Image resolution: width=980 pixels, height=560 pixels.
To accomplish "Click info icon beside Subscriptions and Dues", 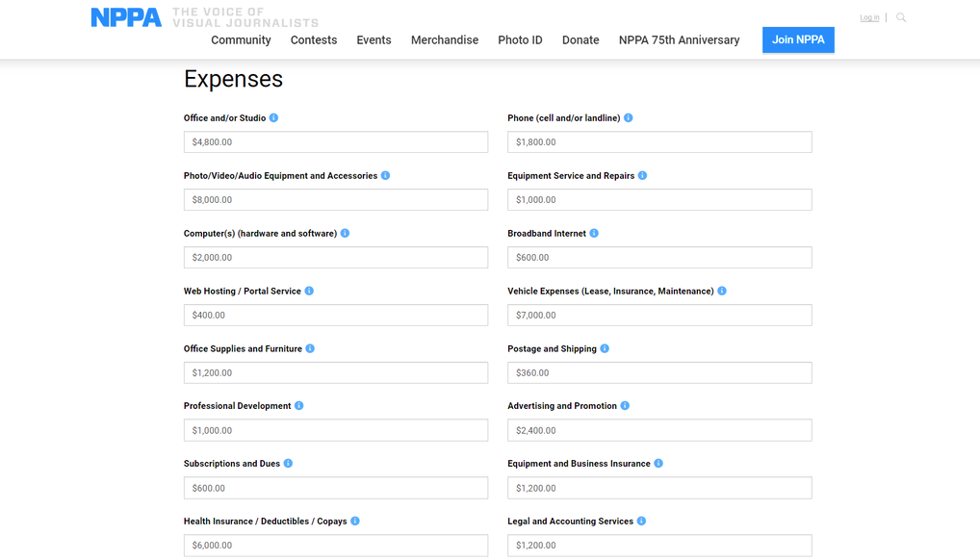I will [x=288, y=463].
